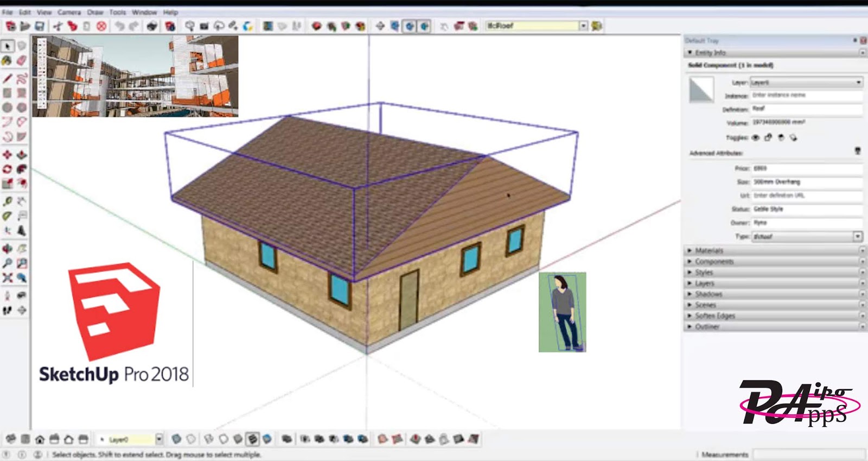
Task: Select the Push/Pull tool
Action: coord(22,155)
